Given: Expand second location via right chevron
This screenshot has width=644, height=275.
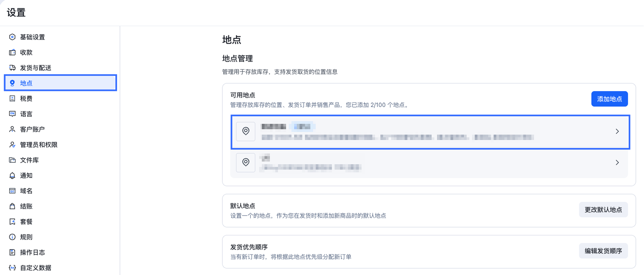Looking at the screenshot, I should click(617, 162).
